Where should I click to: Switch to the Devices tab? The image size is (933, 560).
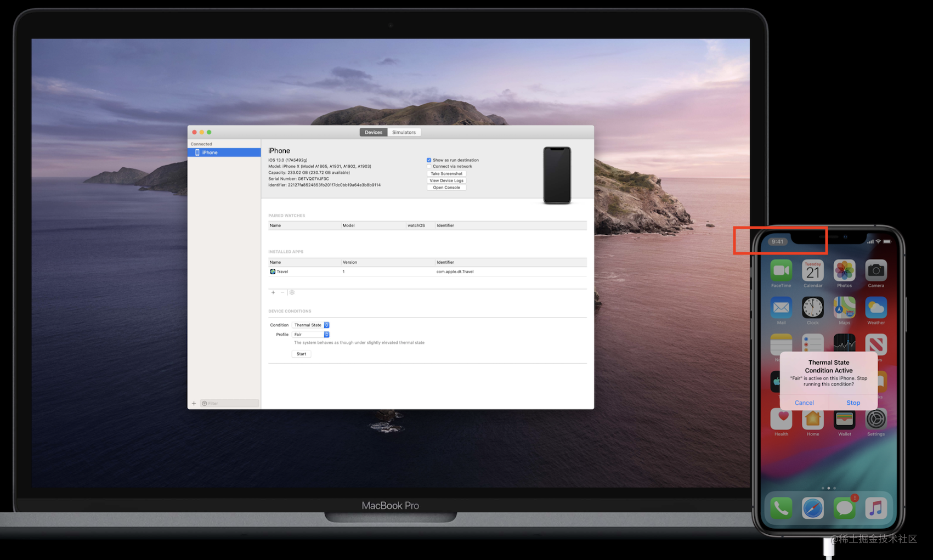click(374, 132)
